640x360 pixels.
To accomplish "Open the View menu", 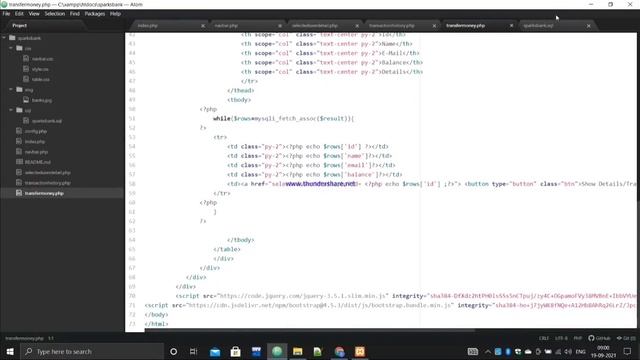I will click(x=34, y=13).
